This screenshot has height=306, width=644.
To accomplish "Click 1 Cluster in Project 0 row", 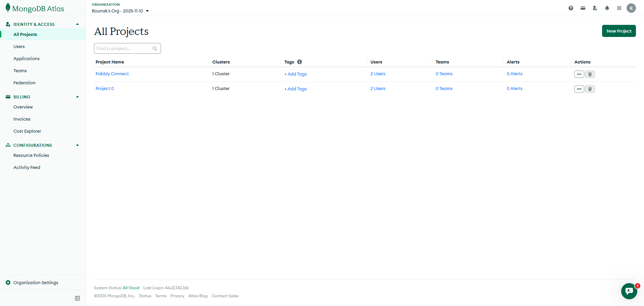I will pyautogui.click(x=221, y=89).
